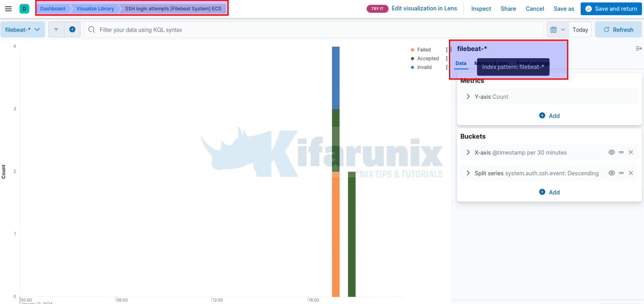Click the filter options icon

(x=56, y=30)
